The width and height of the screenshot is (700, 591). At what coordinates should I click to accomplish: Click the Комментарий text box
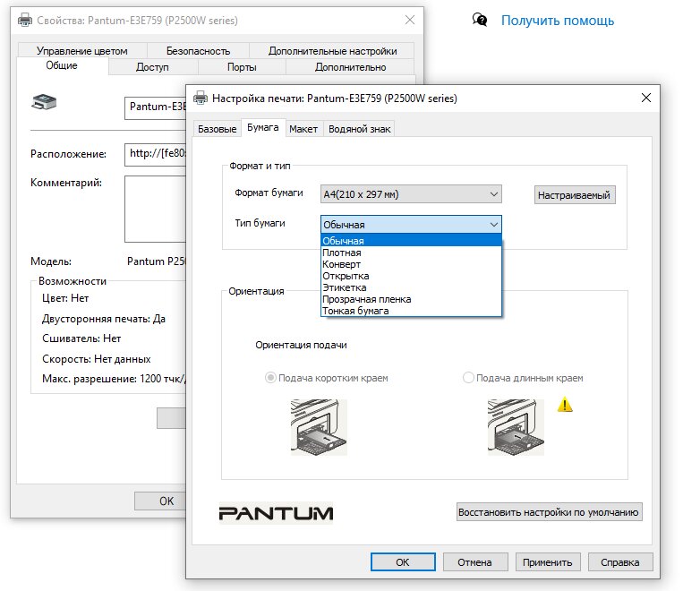tap(156, 209)
